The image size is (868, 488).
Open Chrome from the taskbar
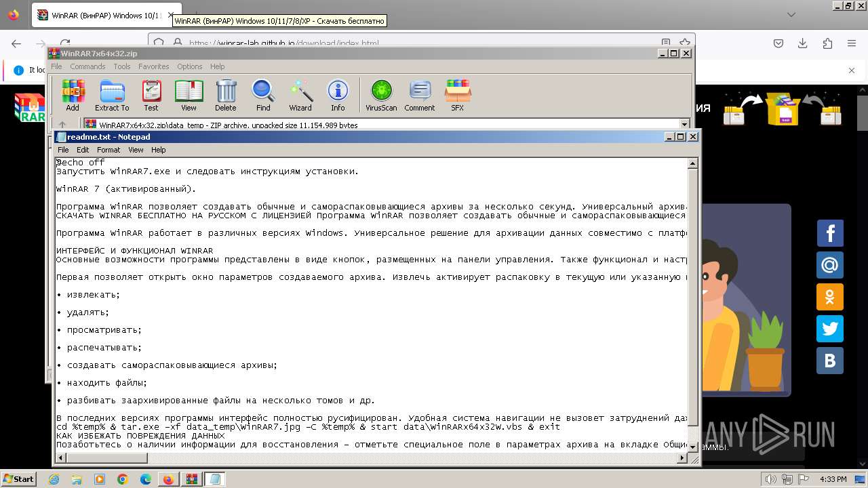click(122, 479)
